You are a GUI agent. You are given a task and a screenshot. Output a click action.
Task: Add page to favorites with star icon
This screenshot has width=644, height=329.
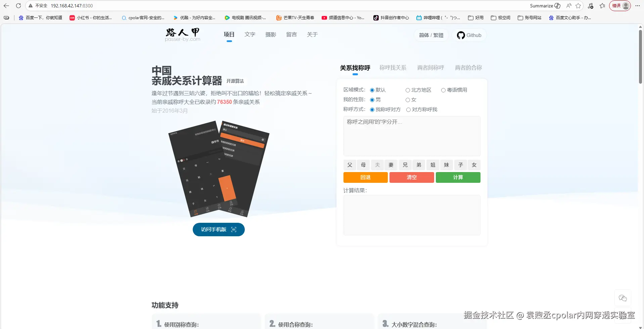(x=578, y=6)
